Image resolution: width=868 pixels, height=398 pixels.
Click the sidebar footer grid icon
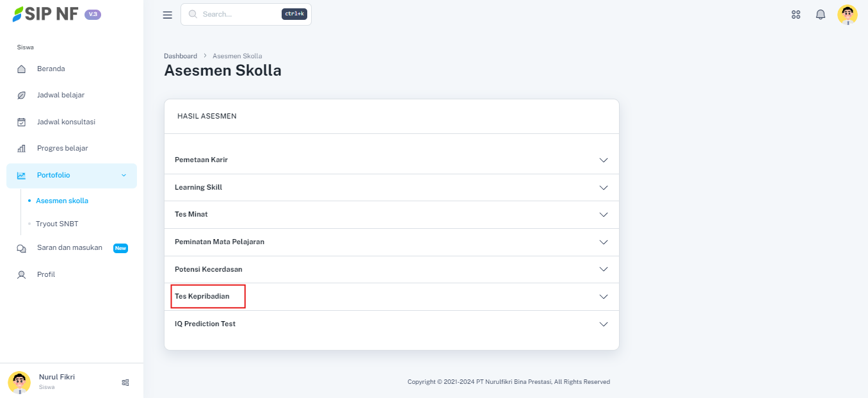[125, 383]
